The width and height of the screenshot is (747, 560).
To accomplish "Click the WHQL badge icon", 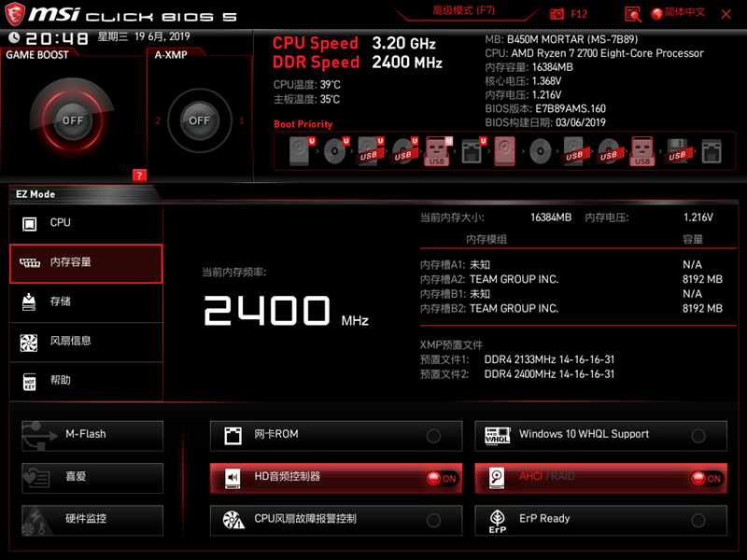I will pyautogui.click(x=498, y=436).
